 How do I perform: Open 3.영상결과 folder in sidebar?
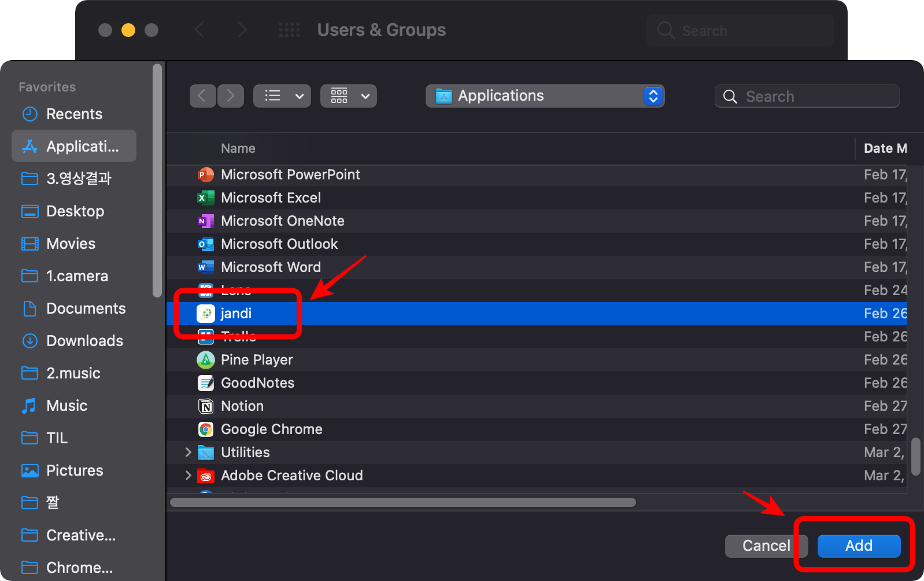(x=74, y=179)
